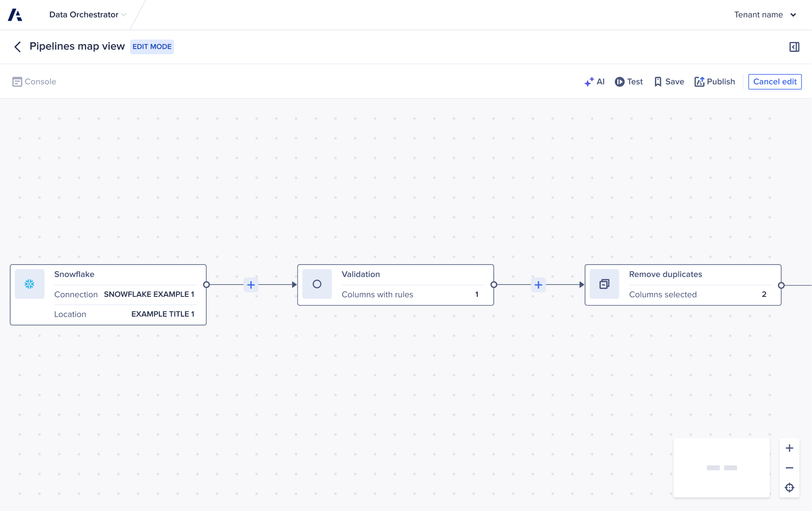
Task: Click the EDIT MODE badge
Action: tap(152, 47)
